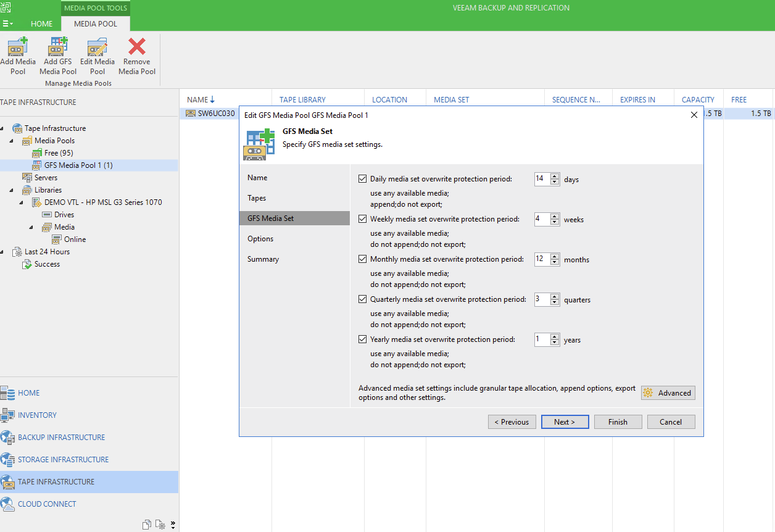
Task: Open the Backup Infrastructure pane icon
Action: tap(7, 437)
